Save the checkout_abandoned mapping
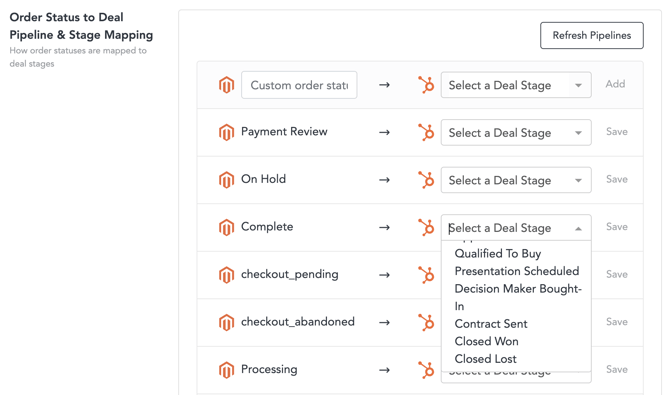Screen dimensions: 670x395 tap(617, 321)
